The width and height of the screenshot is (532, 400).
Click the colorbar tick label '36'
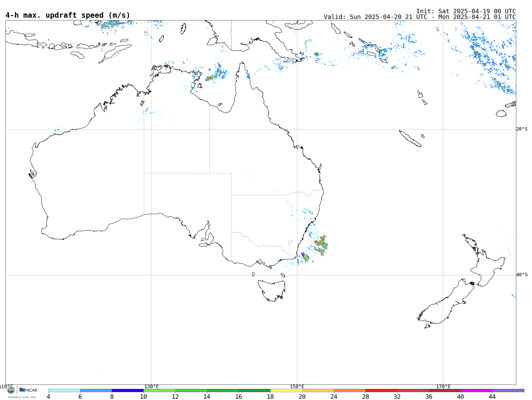[429, 397]
